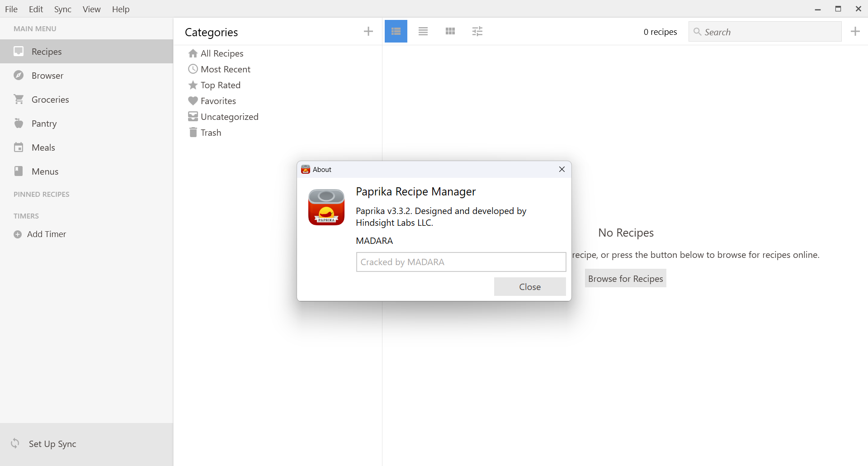Click the Most Recent category text
The height and width of the screenshot is (466, 868).
click(226, 69)
